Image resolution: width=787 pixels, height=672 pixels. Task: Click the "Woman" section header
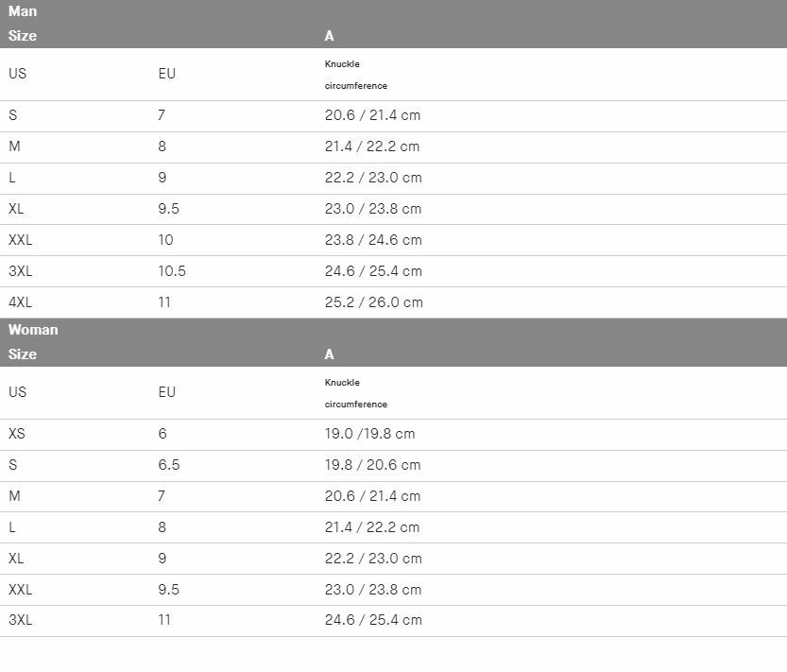33,330
